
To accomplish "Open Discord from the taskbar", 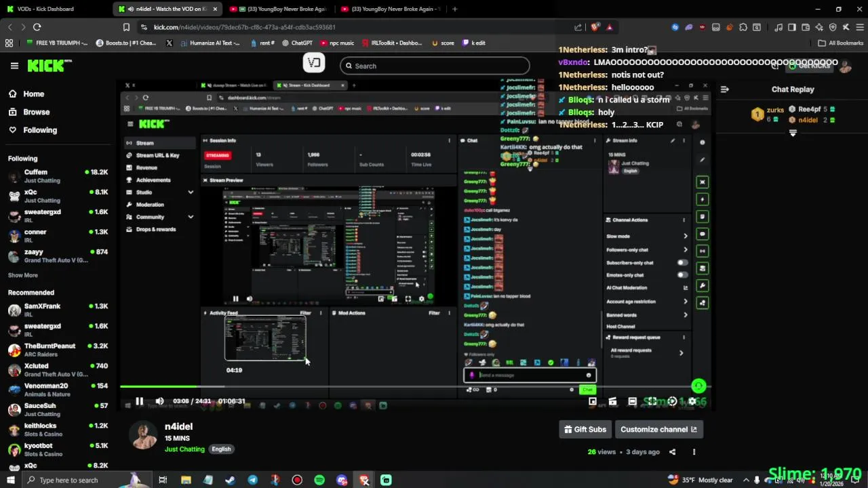I will click(x=342, y=480).
